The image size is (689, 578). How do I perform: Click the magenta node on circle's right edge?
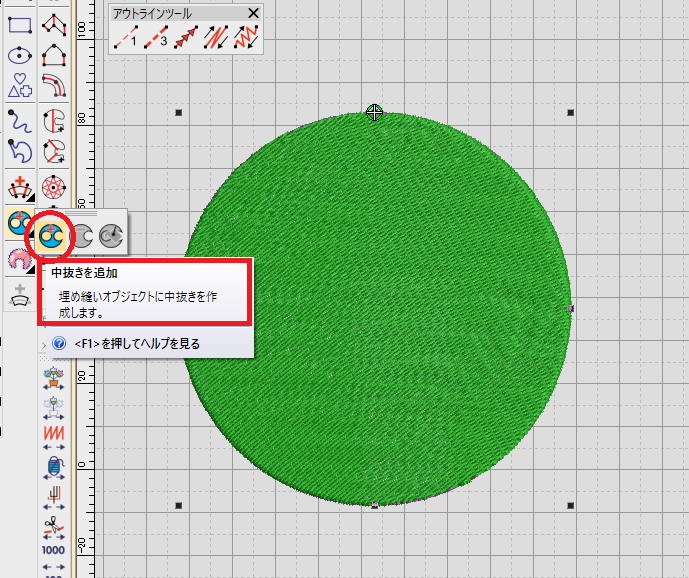570,309
